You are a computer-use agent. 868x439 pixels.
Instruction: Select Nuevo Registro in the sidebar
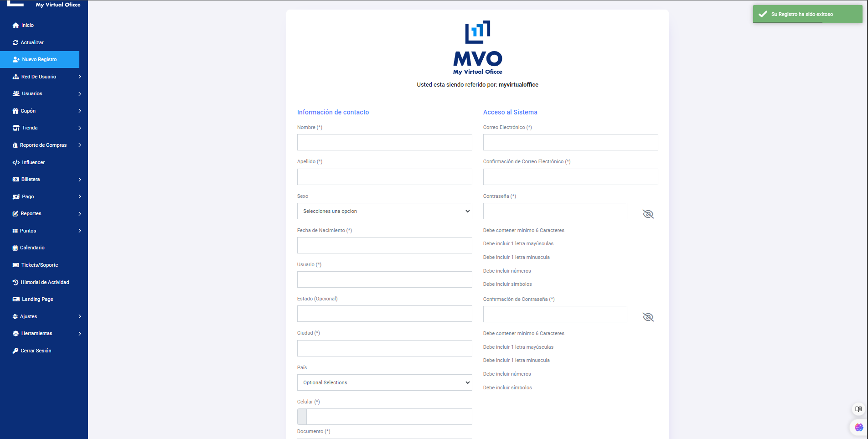(40, 60)
